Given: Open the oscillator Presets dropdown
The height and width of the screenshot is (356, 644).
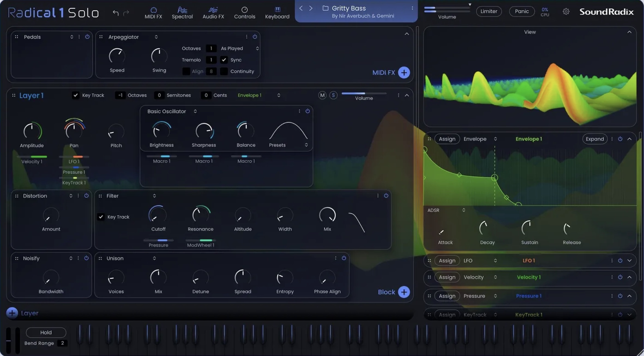Looking at the screenshot, I should 288,145.
